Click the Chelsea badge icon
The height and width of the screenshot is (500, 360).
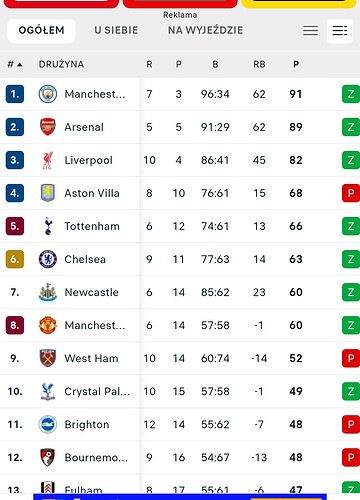point(48,259)
